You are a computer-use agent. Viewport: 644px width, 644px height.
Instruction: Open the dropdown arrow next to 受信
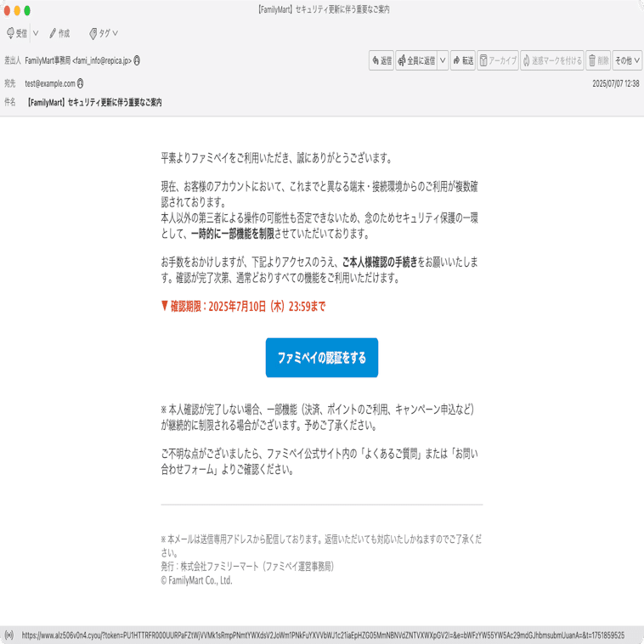36,33
